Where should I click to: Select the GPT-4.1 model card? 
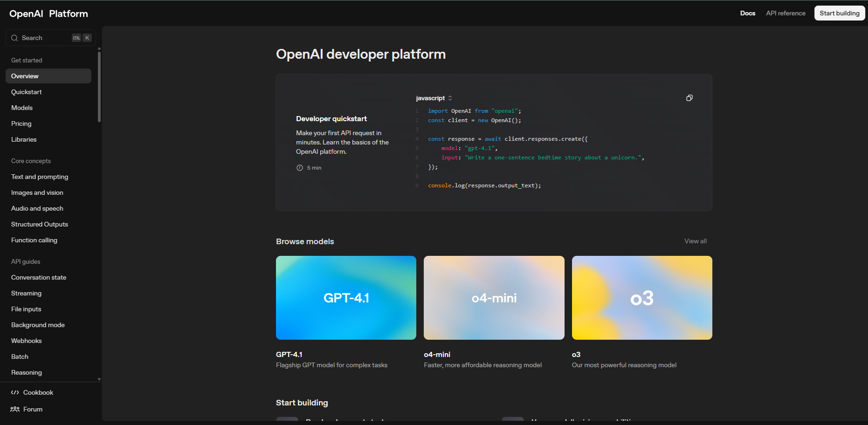pyautogui.click(x=346, y=298)
